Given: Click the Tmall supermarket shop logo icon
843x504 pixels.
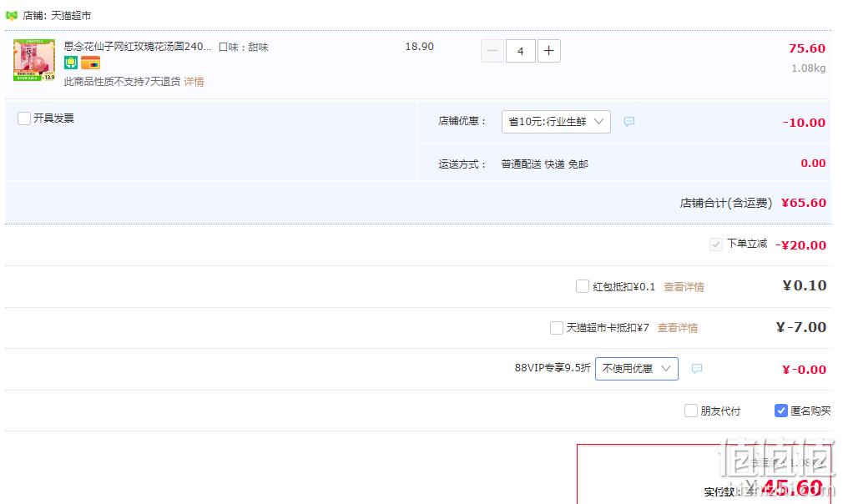Looking at the screenshot, I should point(12,16).
